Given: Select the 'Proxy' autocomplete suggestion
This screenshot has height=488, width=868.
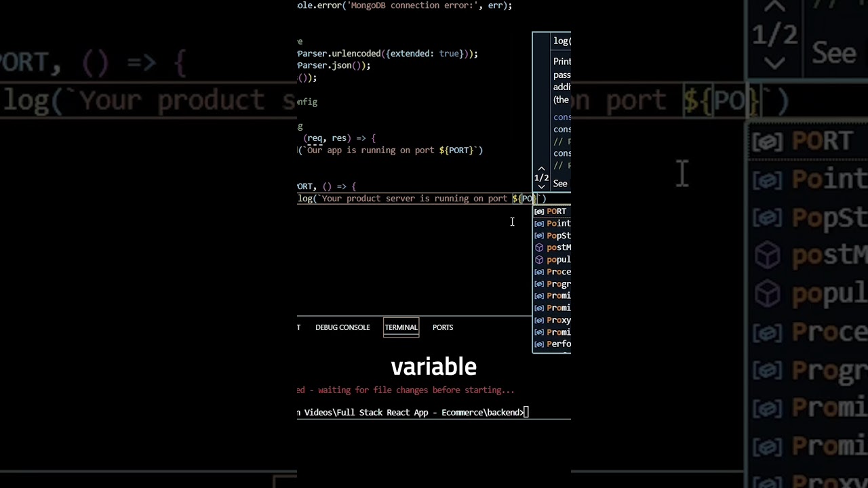Looking at the screenshot, I should 552,320.
